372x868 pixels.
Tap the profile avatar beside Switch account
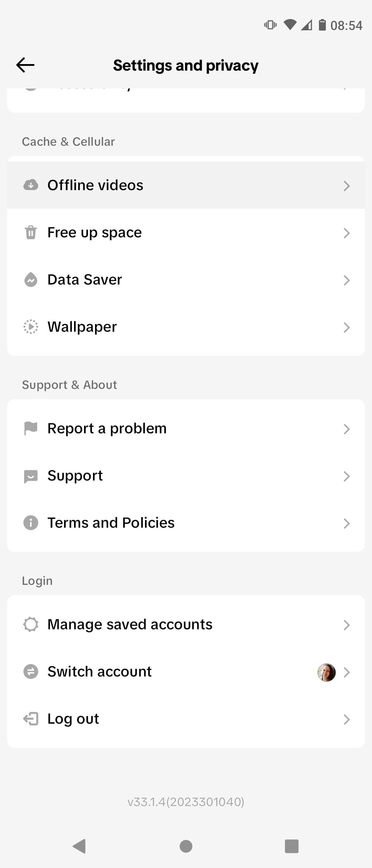pyautogui.click(x=326, y=672)
